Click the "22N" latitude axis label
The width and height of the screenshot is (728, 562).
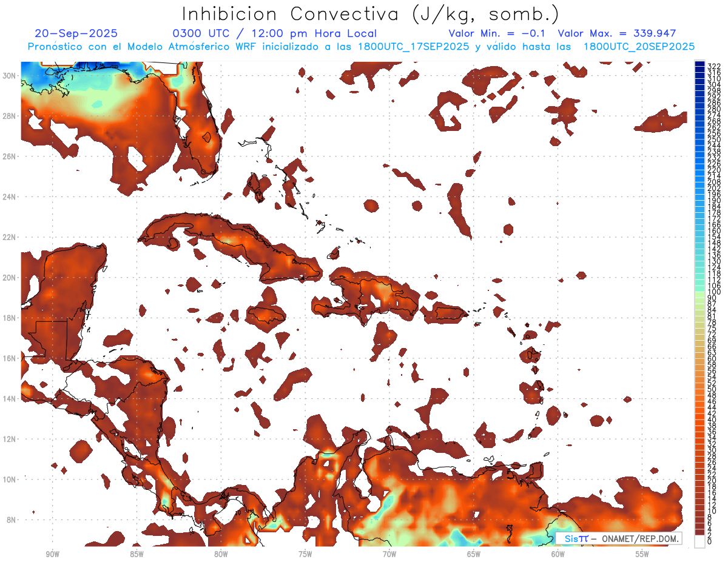point(9,237)
